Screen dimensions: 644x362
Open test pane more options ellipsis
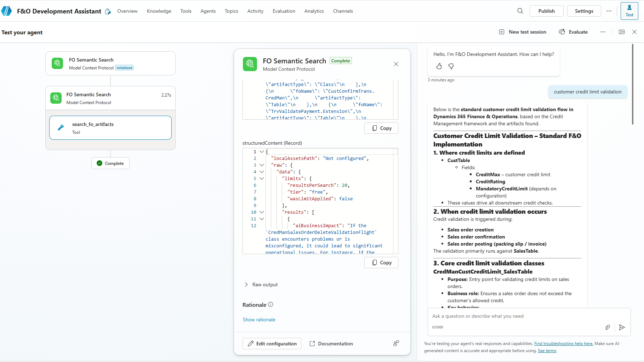[603, 32]
